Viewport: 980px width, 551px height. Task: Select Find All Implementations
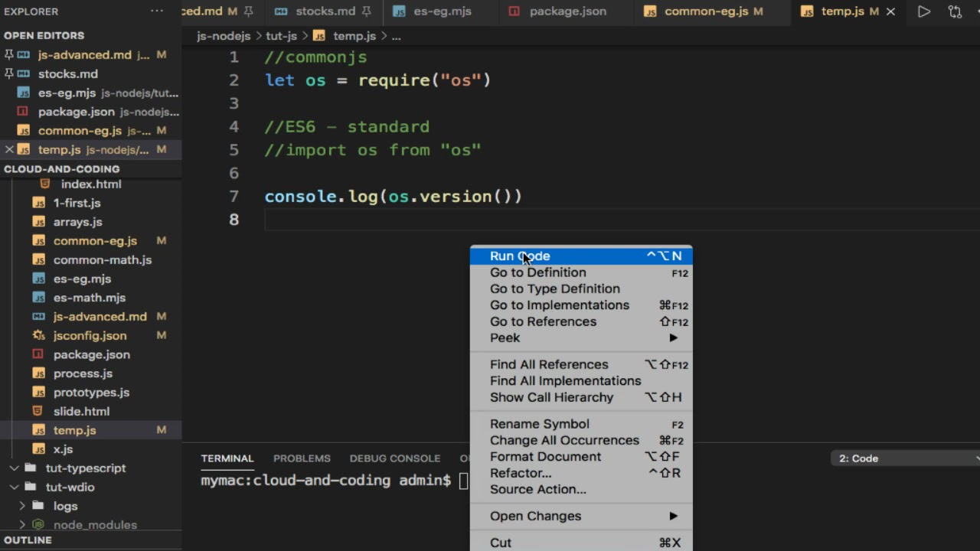pyautogui.click(x=581, y=381)
